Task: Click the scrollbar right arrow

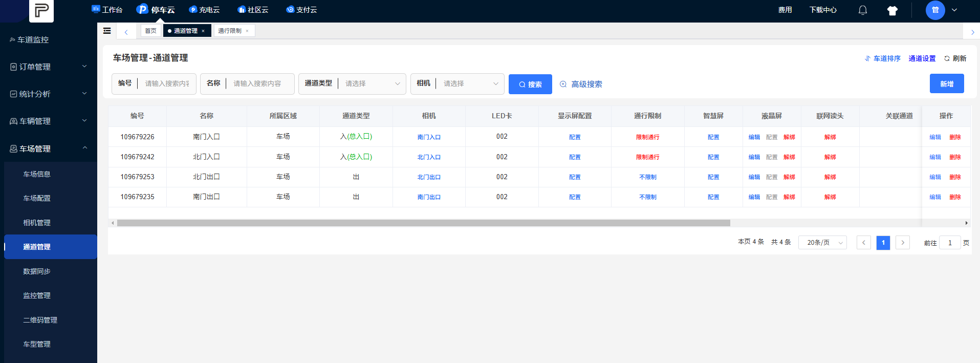Action: (966, 223)
